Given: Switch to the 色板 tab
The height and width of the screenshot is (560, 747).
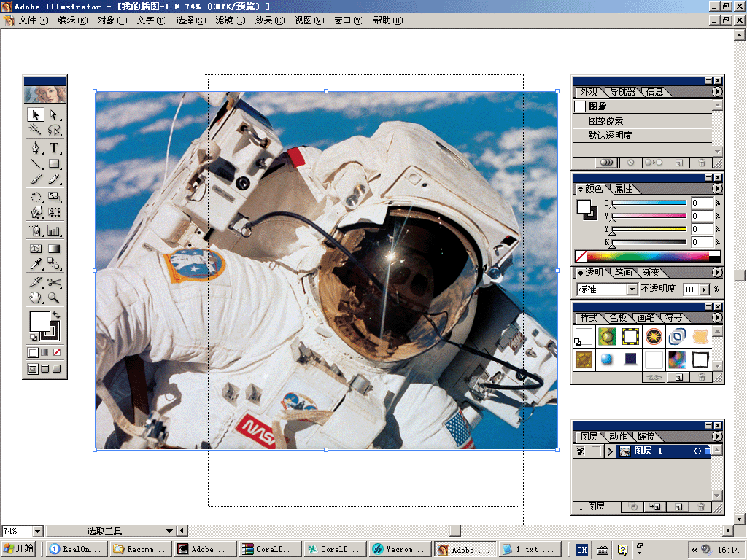Looking at the screenshot, I should click(618, 318).
